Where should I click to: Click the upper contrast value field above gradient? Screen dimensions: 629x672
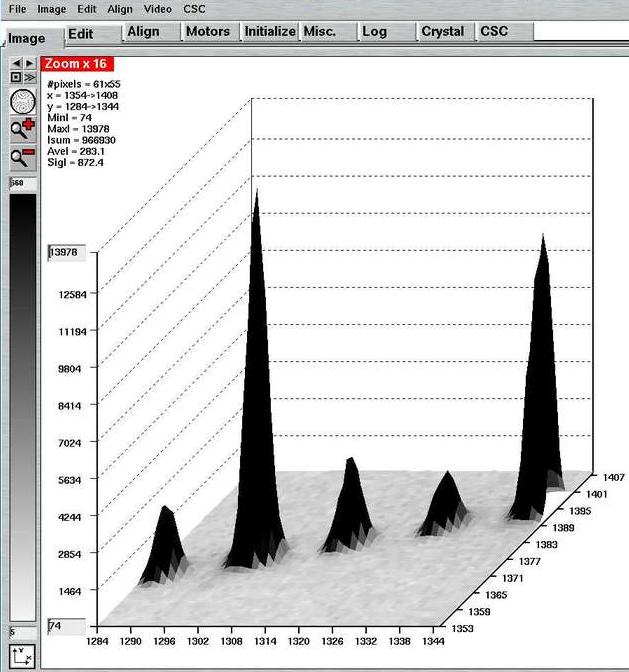tap(23, 183)
